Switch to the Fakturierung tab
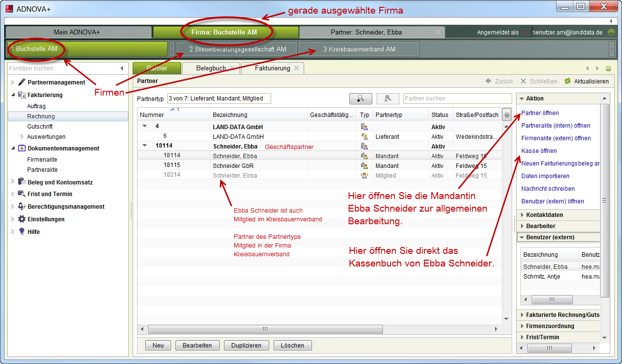This screenshot has height=364, width=622. click(x=272, y=68)
